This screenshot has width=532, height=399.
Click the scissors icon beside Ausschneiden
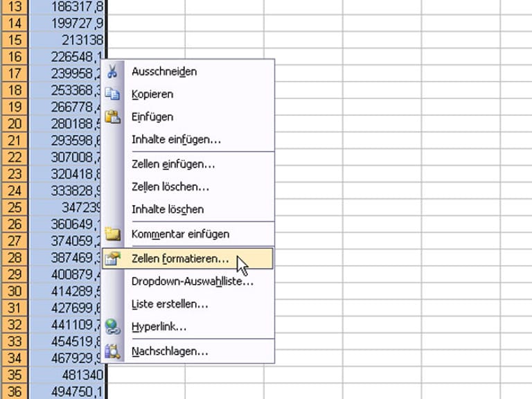tap(113, 71)
